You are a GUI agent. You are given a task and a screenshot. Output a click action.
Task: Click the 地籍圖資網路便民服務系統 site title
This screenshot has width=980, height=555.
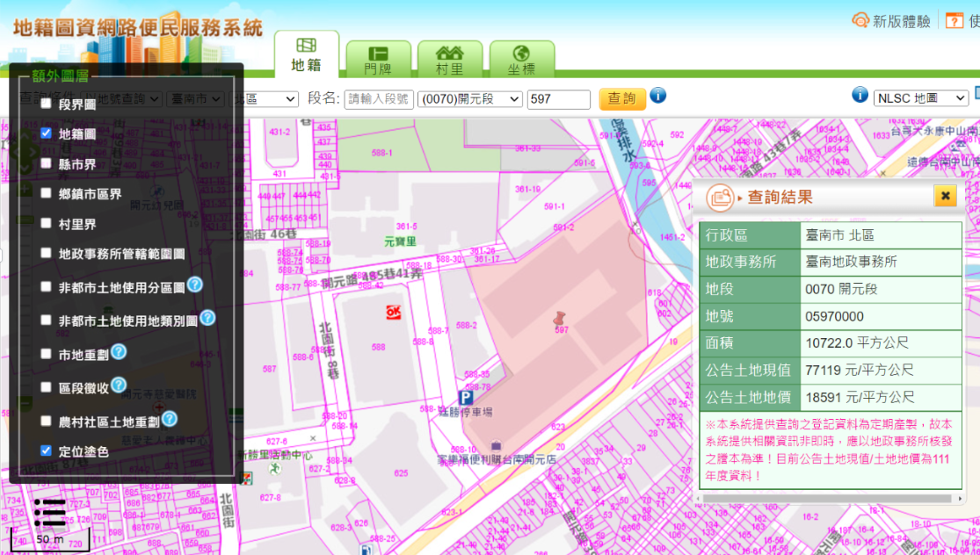pos(137,28)
